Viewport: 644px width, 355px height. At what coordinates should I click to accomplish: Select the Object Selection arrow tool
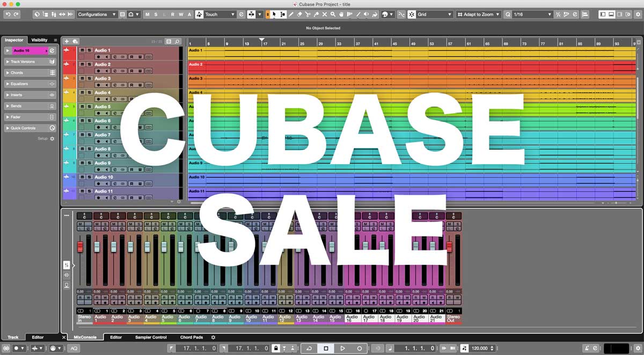(x=274, y=14)
